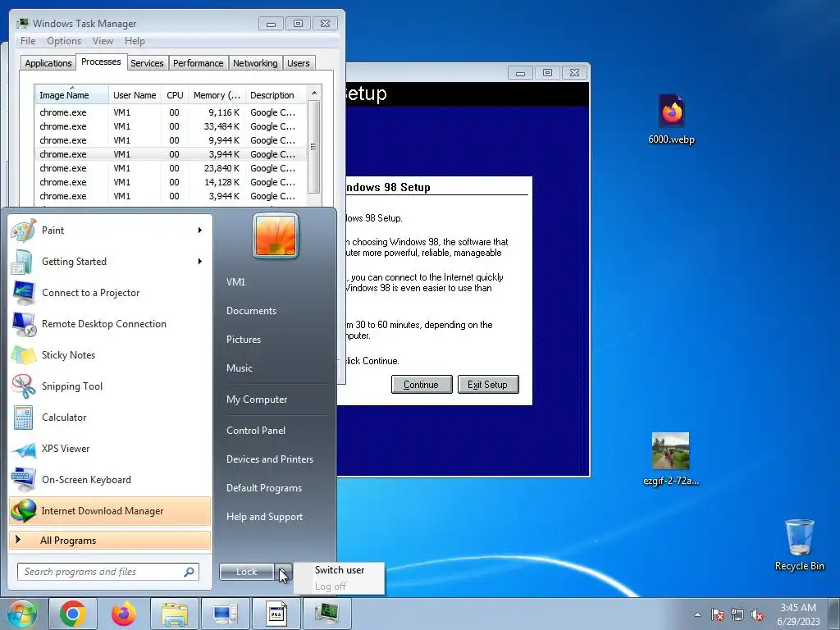
Task: Click the network tray icon
Action: coord(737,615)
